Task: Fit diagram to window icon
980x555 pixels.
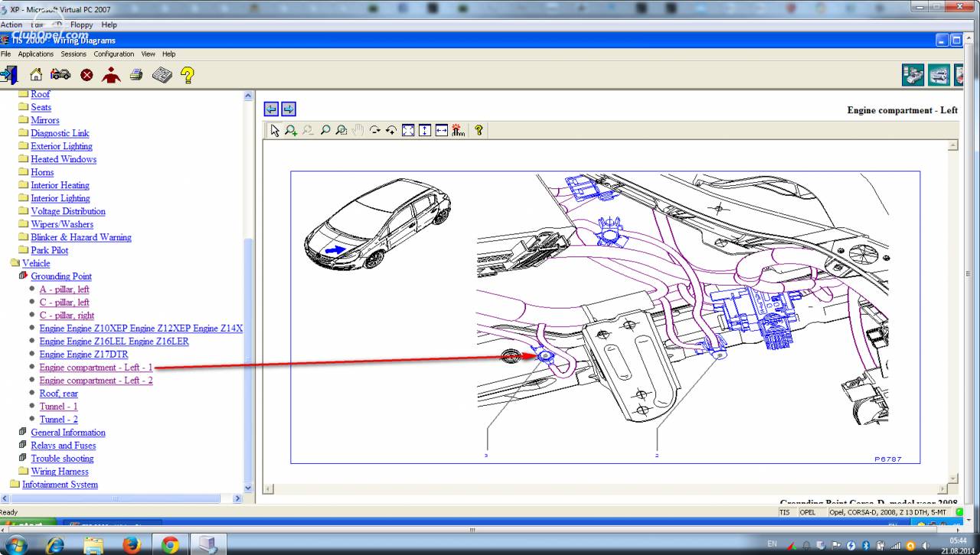Action: (408, 131)
